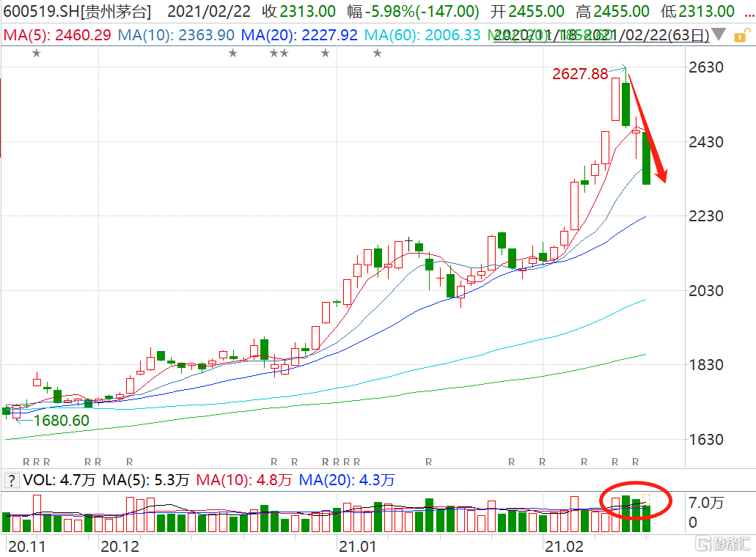756x557 pixels.
Task: Click the last green candlestick closing at 2313
Action: tap(646, 158)
